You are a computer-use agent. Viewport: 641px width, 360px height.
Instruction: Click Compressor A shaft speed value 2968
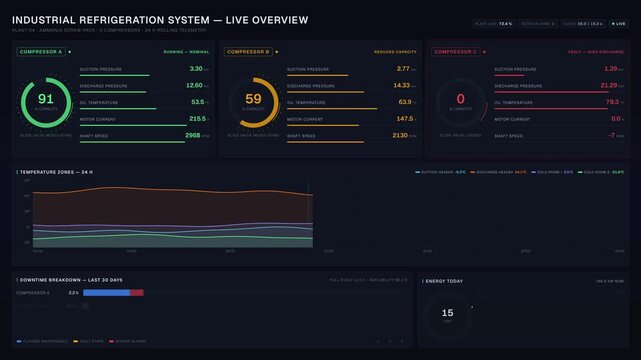(x=193, y=135)
